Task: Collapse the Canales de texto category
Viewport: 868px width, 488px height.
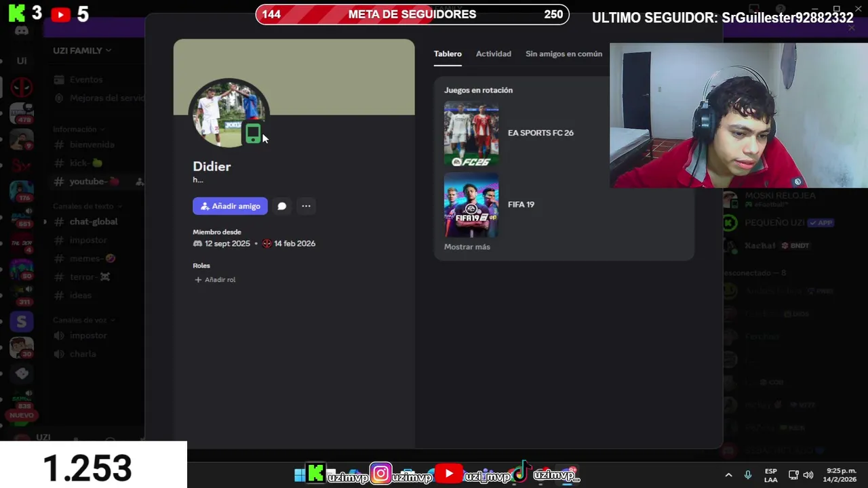Action: pos(87,206)
